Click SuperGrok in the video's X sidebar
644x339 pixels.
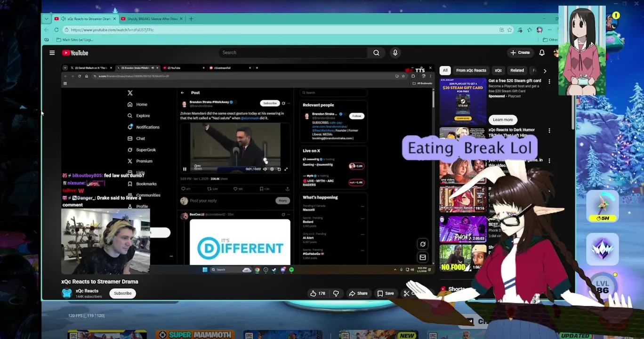pos(142,150)
